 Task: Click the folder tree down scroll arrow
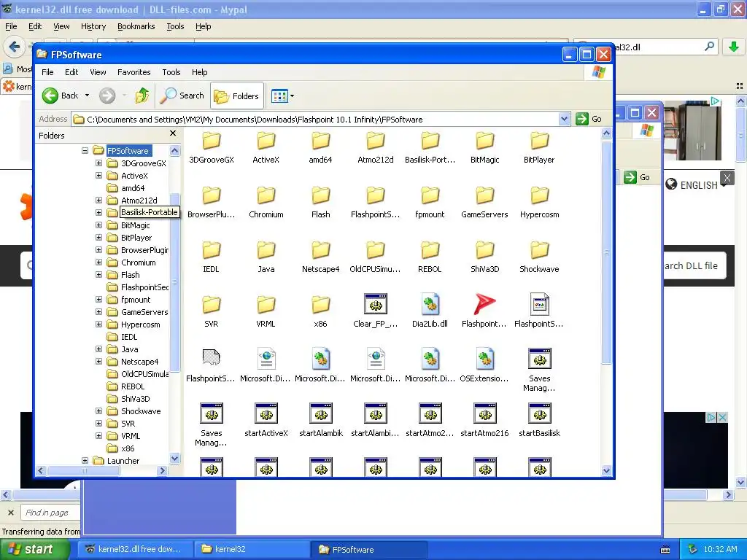[x=175, y=459]
